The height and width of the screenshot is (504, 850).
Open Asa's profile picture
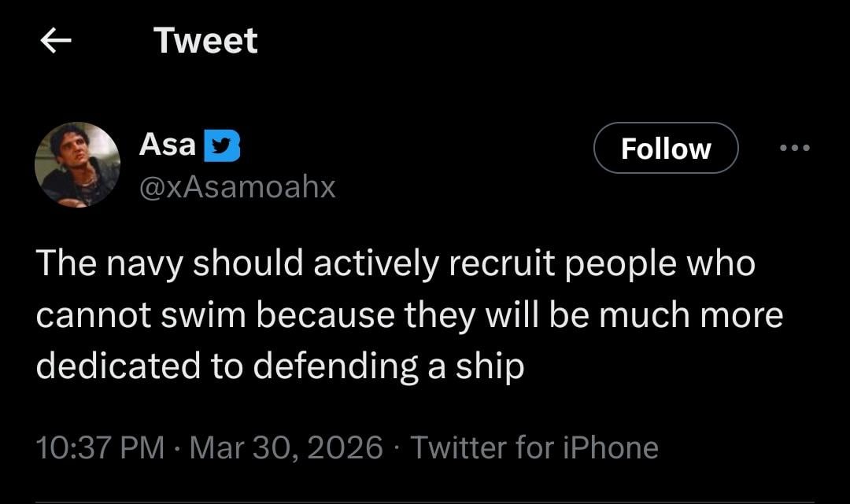77,164
